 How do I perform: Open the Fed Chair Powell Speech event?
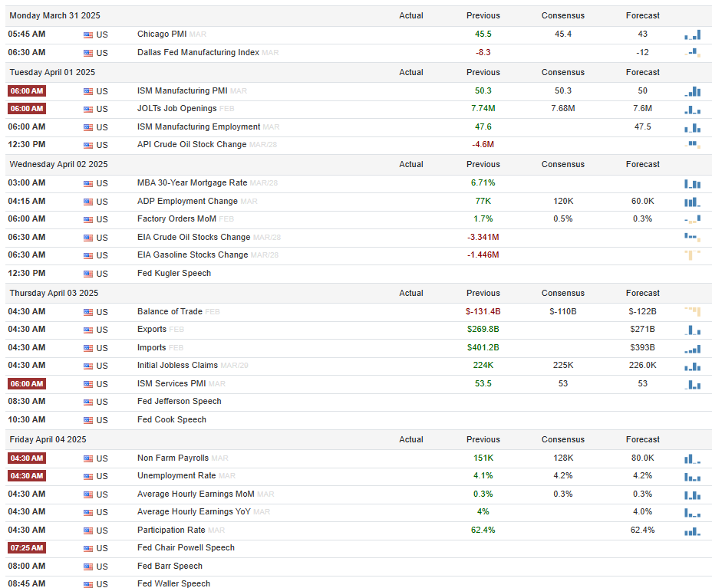click(x=186, y=547)
